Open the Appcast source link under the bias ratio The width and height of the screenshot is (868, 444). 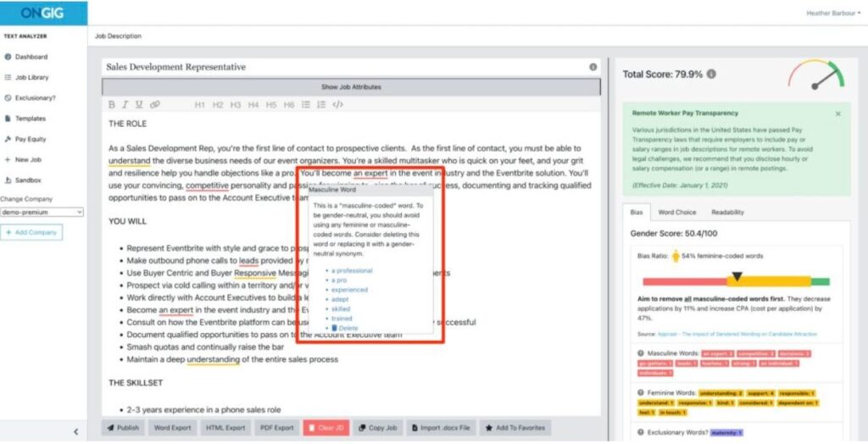click(737, 334)
